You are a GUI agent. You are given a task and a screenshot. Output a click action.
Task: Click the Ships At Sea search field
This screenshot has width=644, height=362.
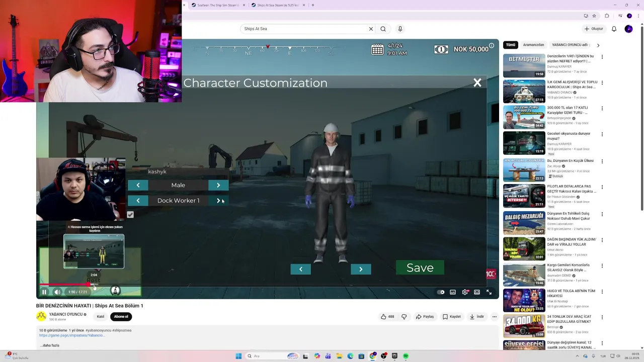304,29
